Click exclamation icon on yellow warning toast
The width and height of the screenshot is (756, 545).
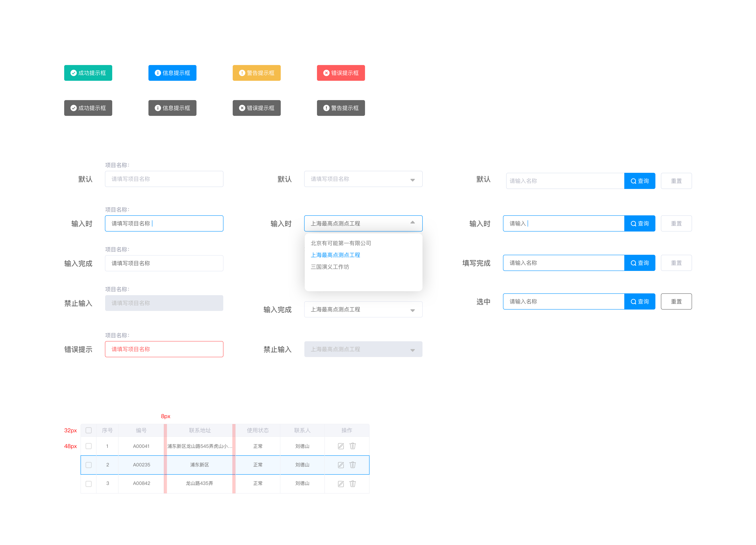[242, 73]
